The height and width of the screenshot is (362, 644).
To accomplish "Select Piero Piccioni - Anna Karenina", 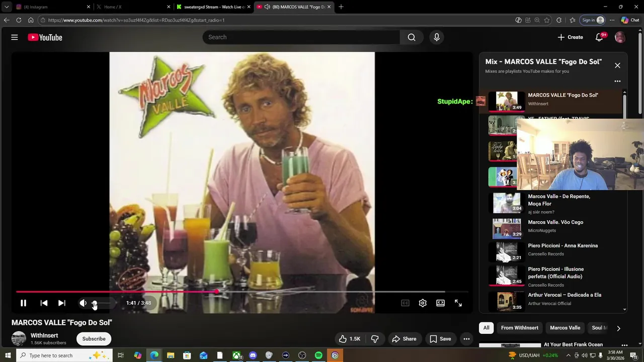I will click(551, 252).
